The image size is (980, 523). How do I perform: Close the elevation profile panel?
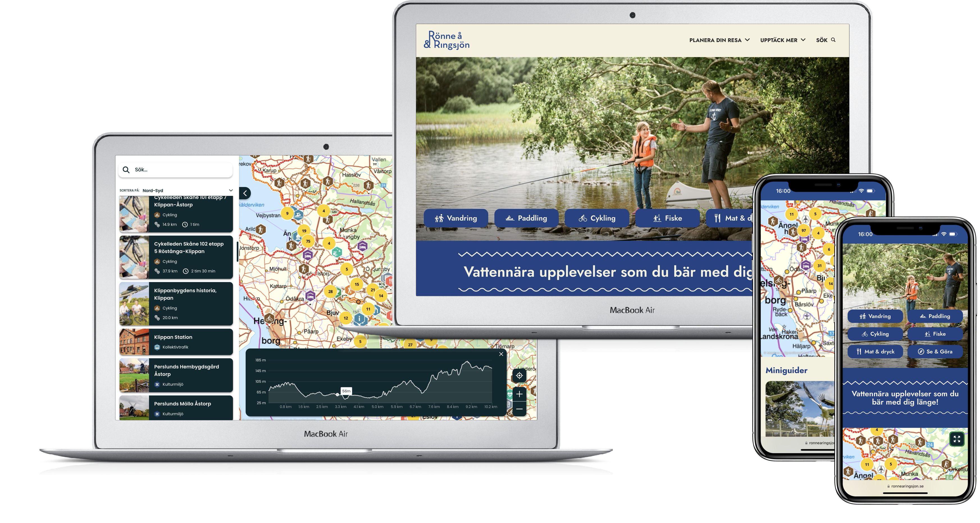501,354
